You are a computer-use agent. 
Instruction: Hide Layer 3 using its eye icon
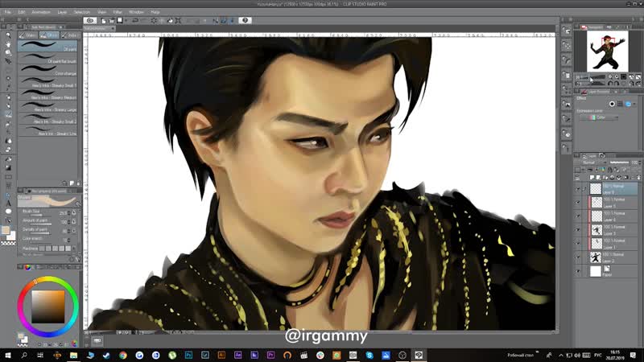point(578,230)
